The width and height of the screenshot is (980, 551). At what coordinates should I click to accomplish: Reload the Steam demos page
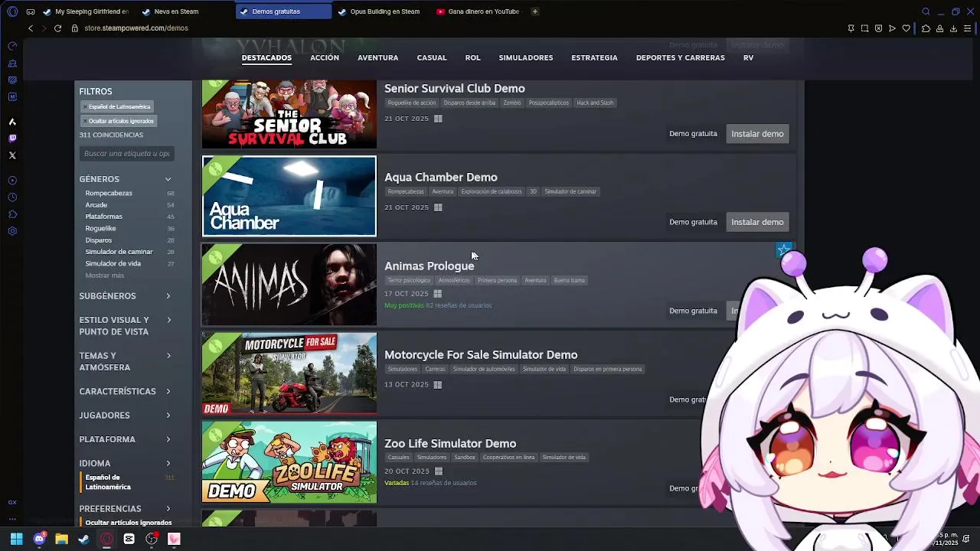(x=57, y=28)
